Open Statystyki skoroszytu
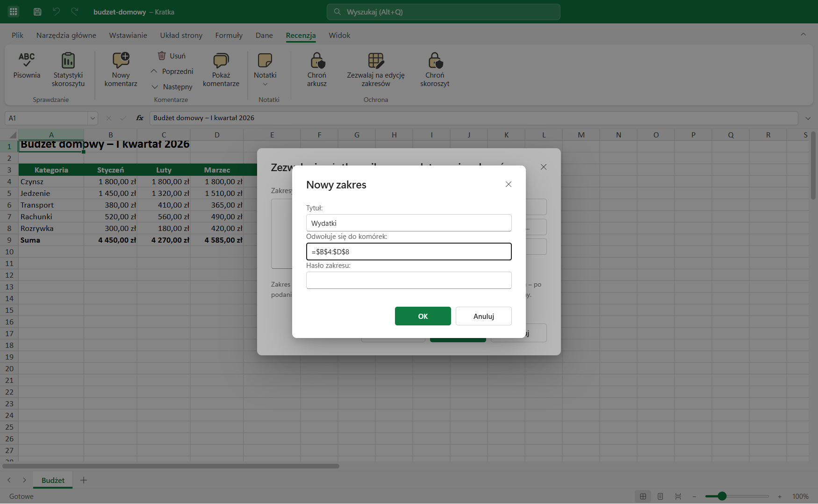Image resolution: width=818 pixels, height=504 pixels. (68, 70)
